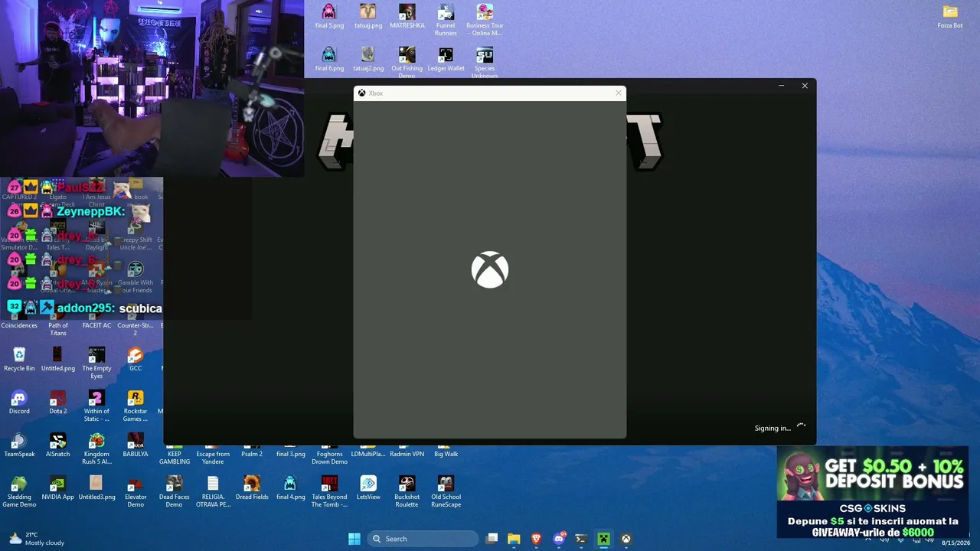The width and height of the screenshot is (980, 551).
Task: Launch the Business Tour desktop shortcut
Action: (x=485, y=20)
